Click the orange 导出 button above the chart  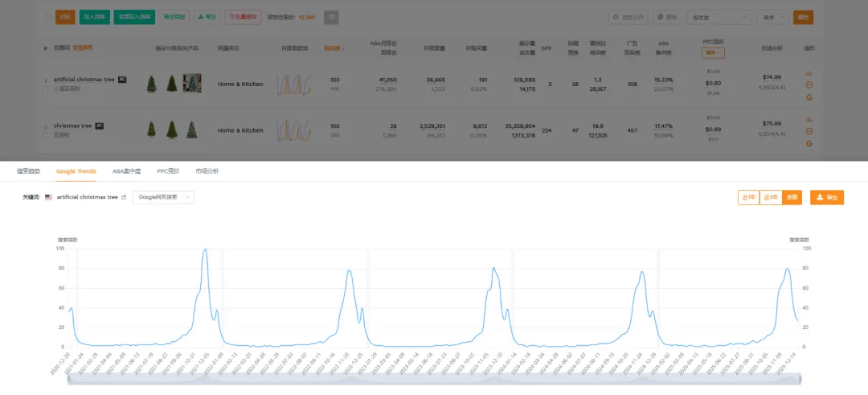coord(827,197)
